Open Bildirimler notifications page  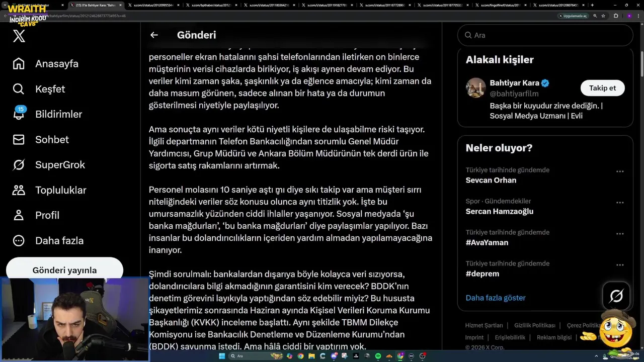(x=47, y=114)
